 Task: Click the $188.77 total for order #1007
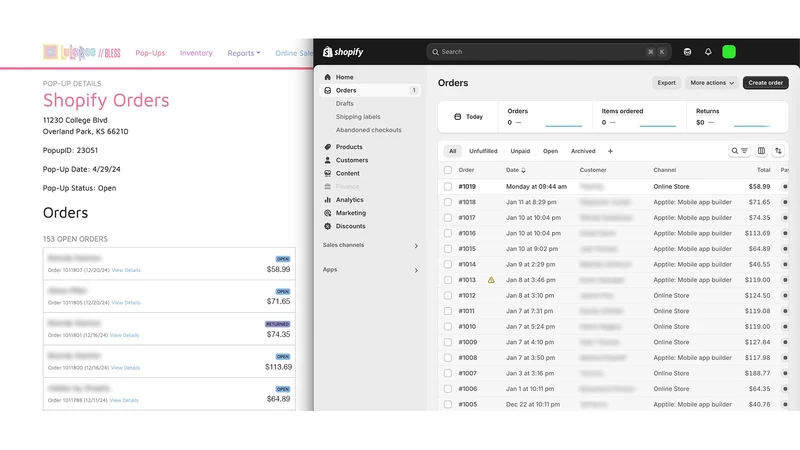[757, 373]
